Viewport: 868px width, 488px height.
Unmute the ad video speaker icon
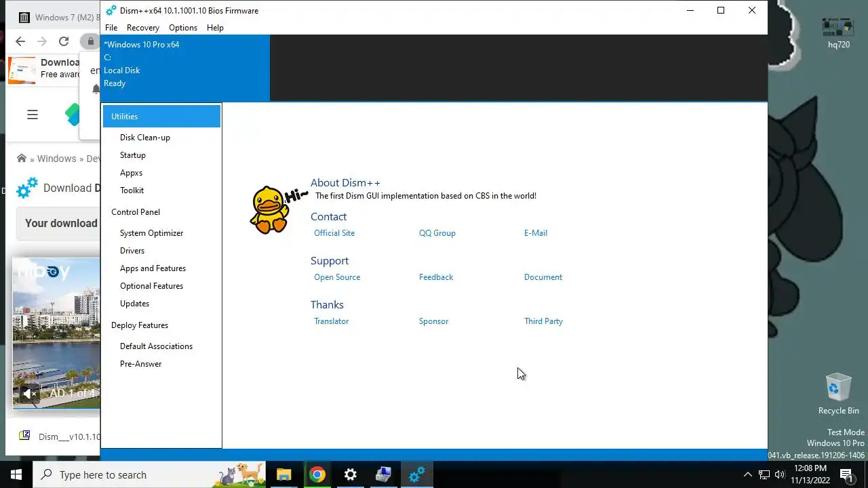click(x=29, y=394)
